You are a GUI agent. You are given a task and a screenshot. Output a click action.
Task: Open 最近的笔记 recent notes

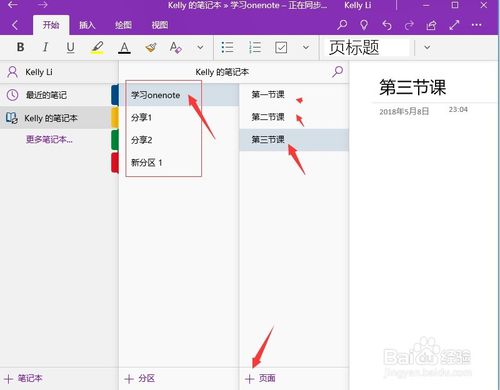click(55, 95)
